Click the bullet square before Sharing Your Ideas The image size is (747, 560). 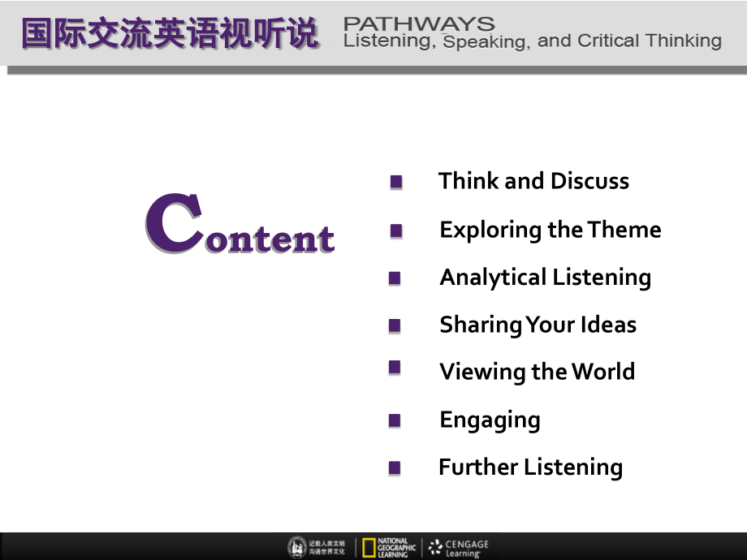pos(395,325)
